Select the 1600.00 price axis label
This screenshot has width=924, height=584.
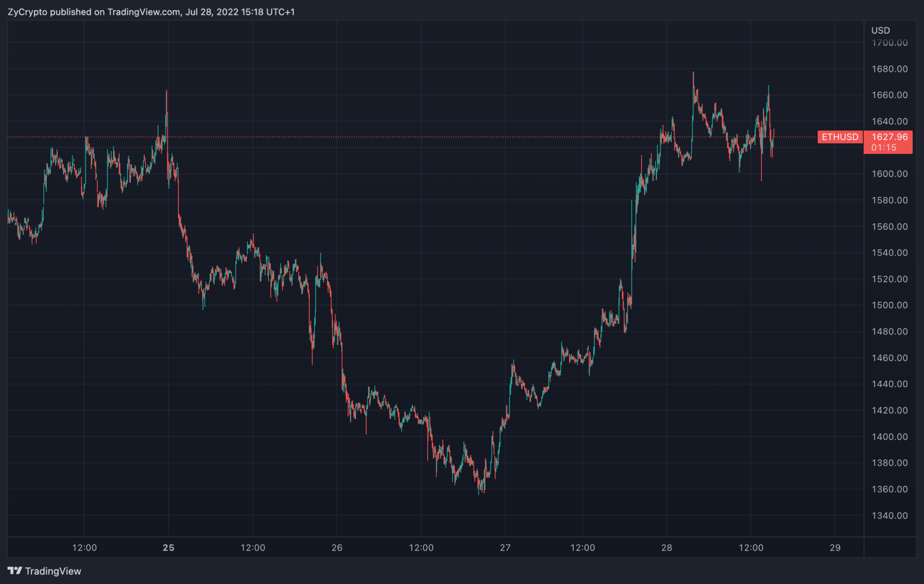[x=889, y=174]
